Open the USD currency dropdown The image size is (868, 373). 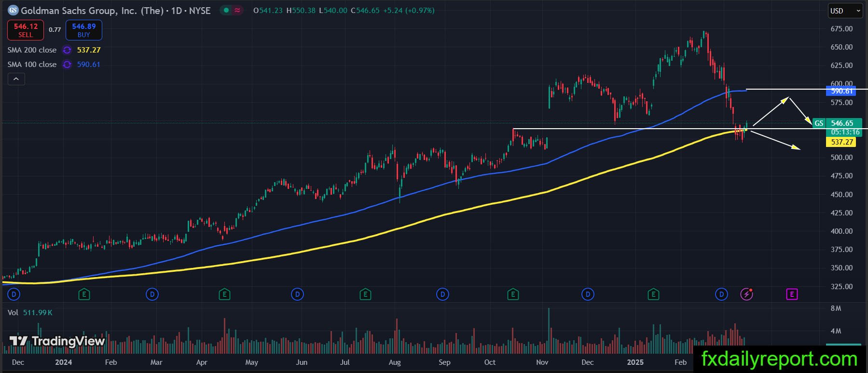tap(845, 11)
